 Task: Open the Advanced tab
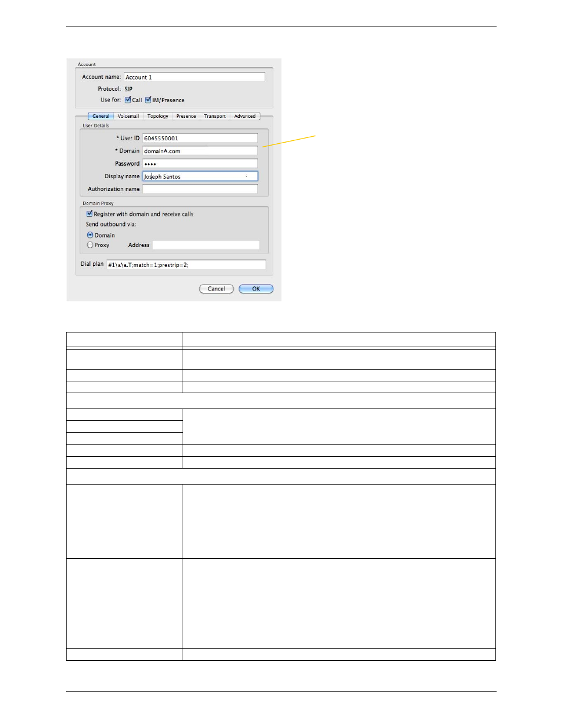click(x=245, y=116)
